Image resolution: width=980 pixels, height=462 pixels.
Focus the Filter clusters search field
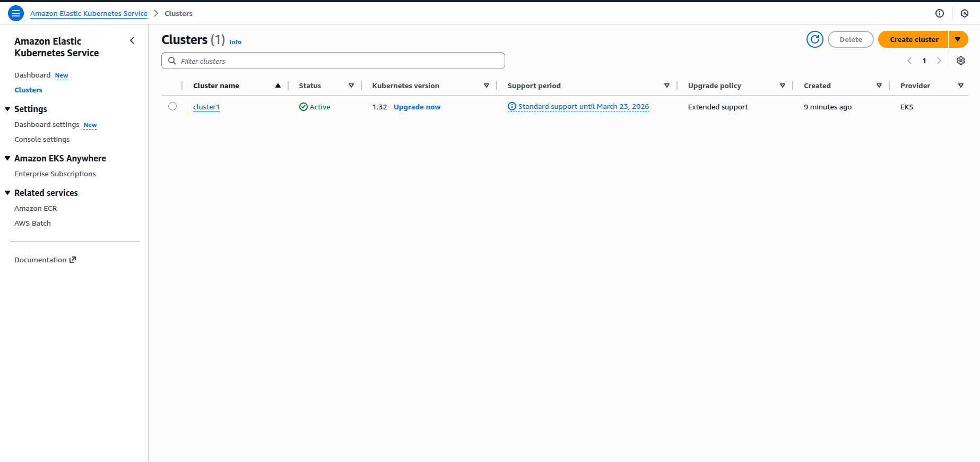point(333,61)
